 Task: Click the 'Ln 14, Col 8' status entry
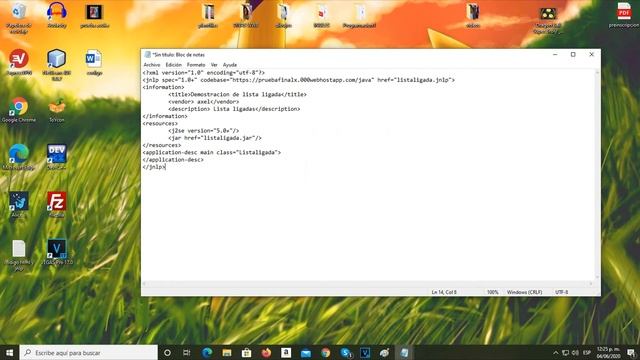(444, 292)
